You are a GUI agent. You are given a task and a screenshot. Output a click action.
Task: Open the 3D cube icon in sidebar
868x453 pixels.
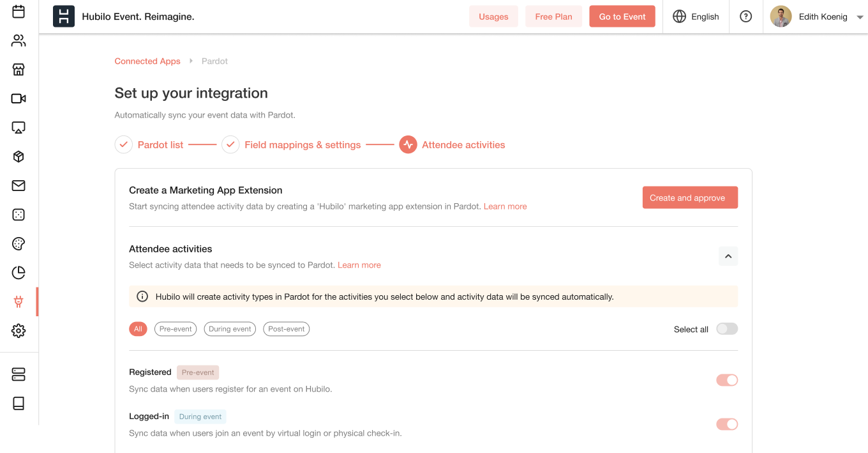pyautogui.click(x=19, y=157)
